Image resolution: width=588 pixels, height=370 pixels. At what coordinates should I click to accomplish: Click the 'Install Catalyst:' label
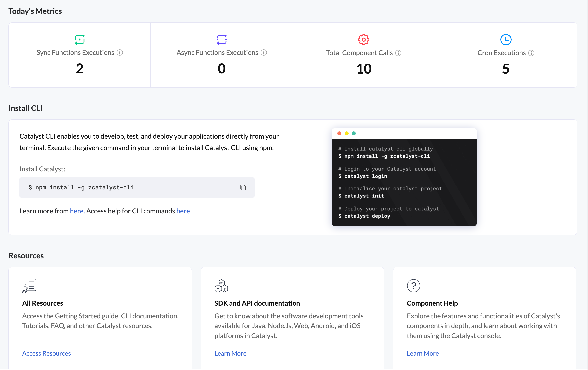click(42, 169)
